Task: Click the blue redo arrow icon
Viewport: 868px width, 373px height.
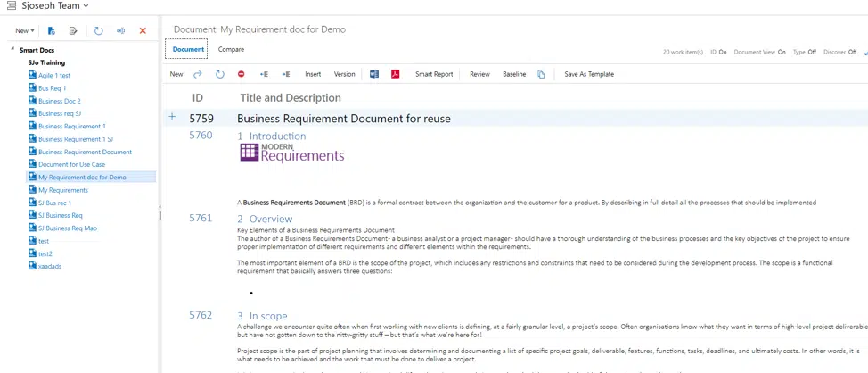Action: click(198, 74)
